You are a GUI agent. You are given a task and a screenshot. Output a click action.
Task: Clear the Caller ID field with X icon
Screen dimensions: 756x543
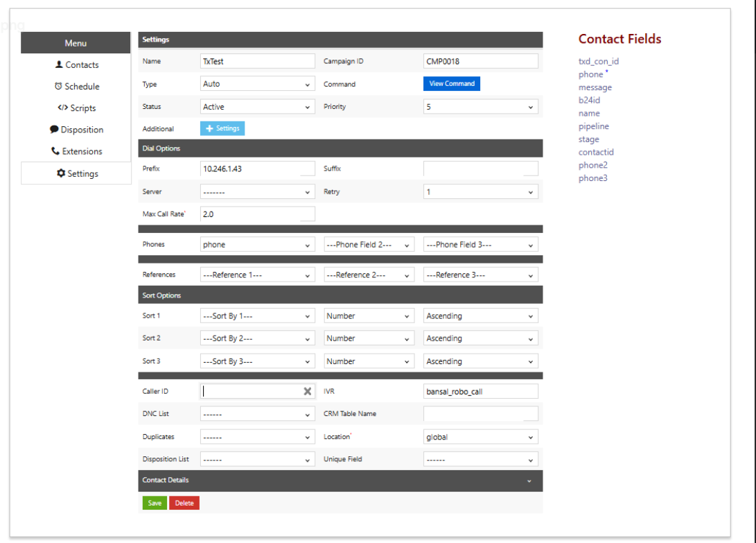coord(308,391)
